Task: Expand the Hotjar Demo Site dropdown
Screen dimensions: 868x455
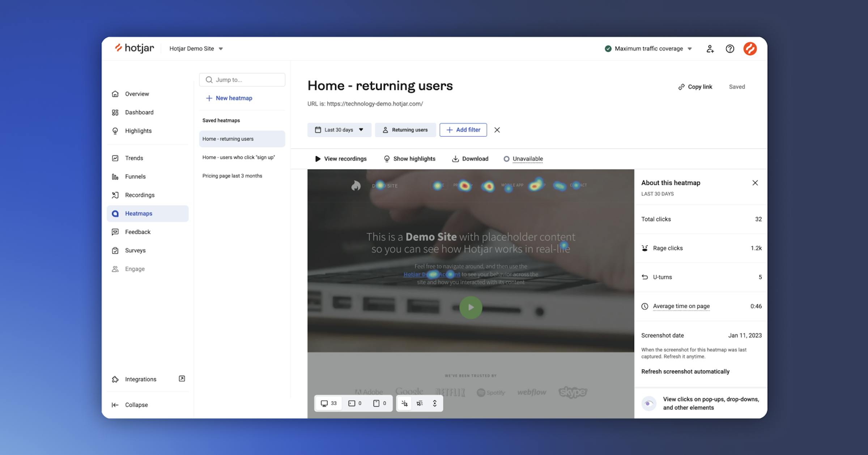Action: [196, 48]
